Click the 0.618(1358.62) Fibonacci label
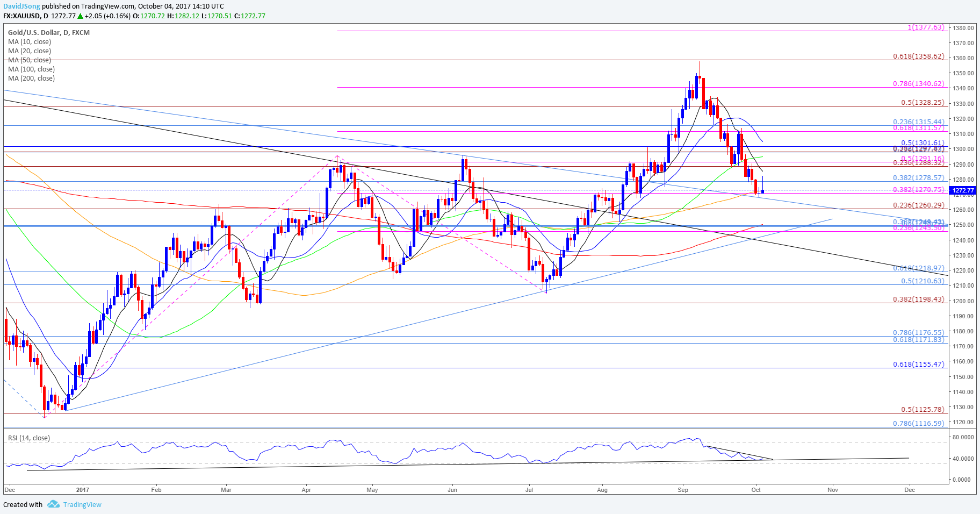980x514 pixels. coord(918,56)
